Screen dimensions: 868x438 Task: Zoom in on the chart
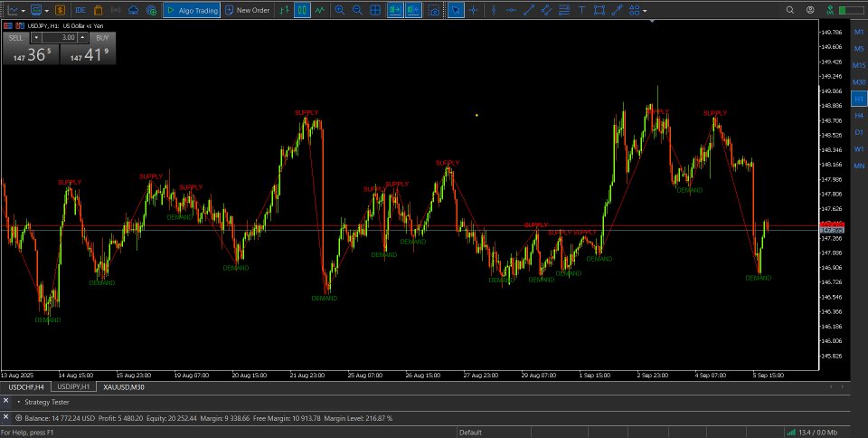point(340,10)
